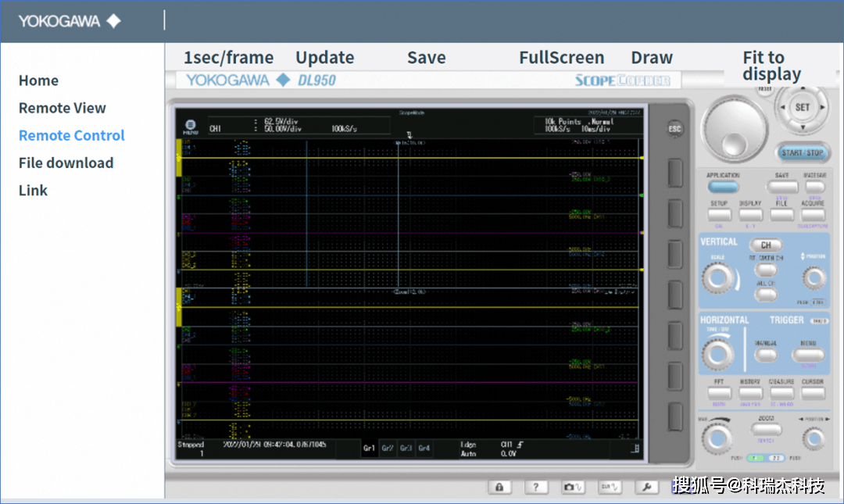Open the trigger MENU key
Screen dimensions: 844x504
(x=808, y=355)
